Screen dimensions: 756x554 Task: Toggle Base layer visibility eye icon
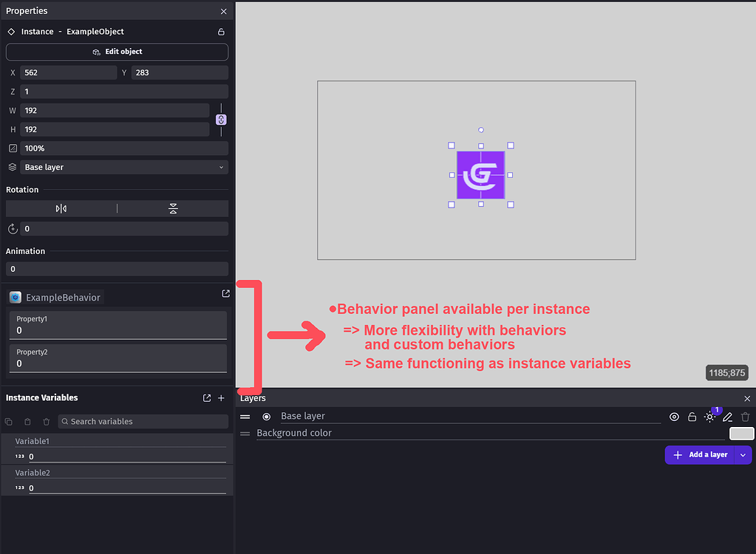click(673, 417)
